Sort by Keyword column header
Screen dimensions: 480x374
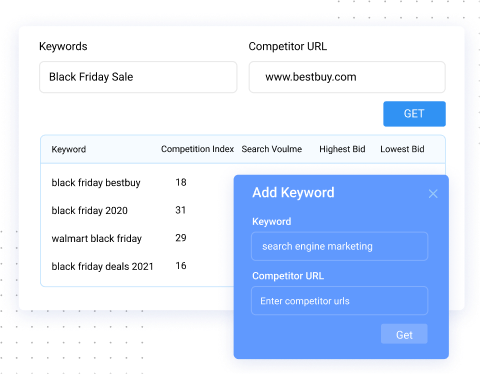[69, 149]
